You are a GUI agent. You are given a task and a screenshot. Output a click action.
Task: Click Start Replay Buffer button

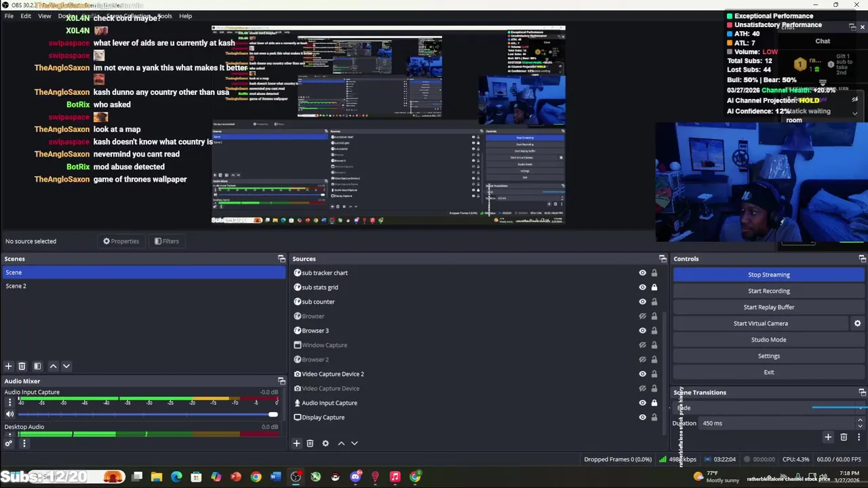coord(769,307)
